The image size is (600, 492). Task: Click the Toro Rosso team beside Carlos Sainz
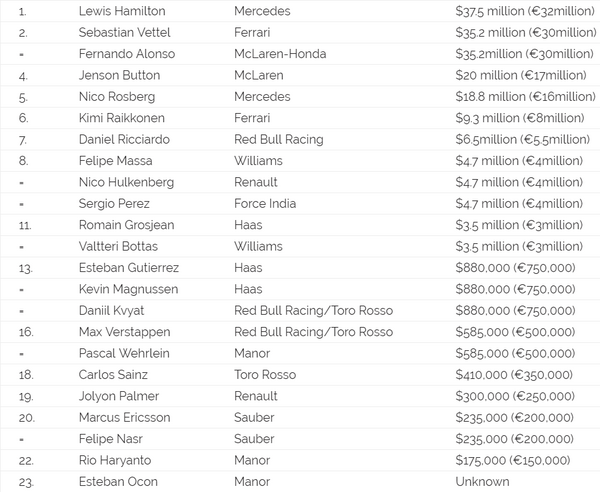click(x=268, y=374)
